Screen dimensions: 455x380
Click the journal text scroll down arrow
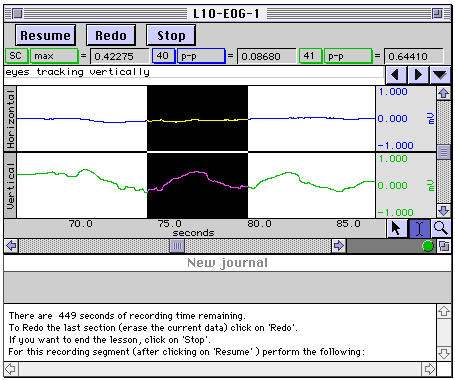(444, 354)
